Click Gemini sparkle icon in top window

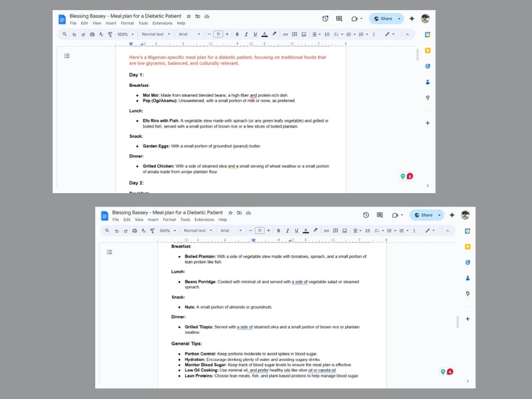pyautogui.click(x=412, y=19)
